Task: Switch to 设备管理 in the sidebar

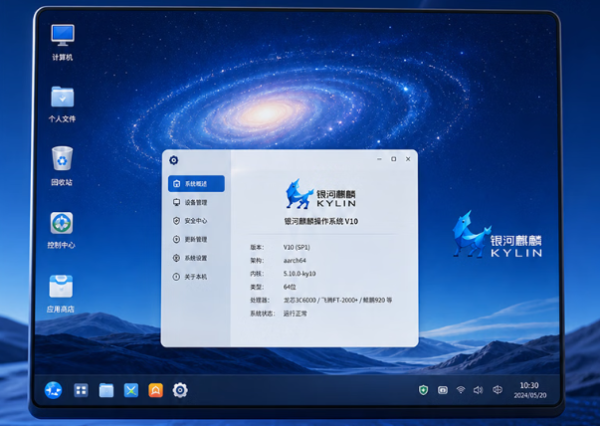Action: [x=196, y=202]
